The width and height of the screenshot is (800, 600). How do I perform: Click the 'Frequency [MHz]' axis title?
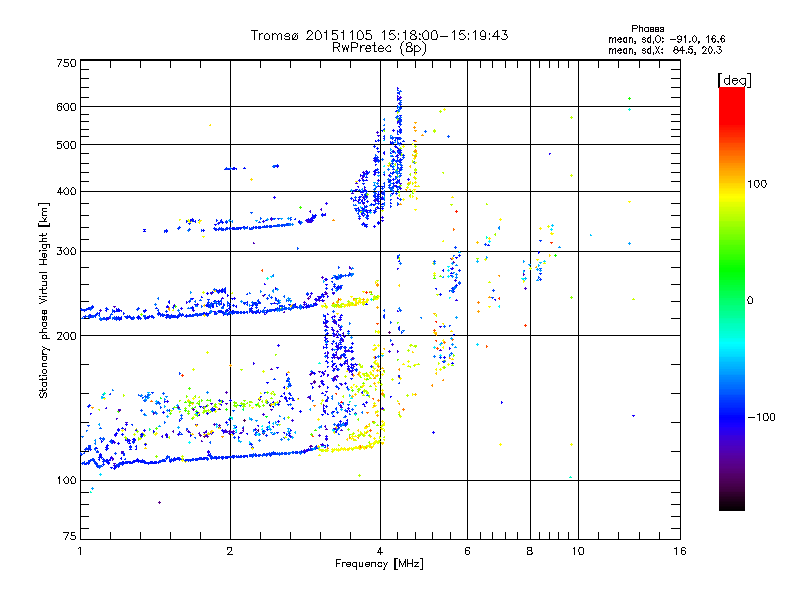click(379, 564)
